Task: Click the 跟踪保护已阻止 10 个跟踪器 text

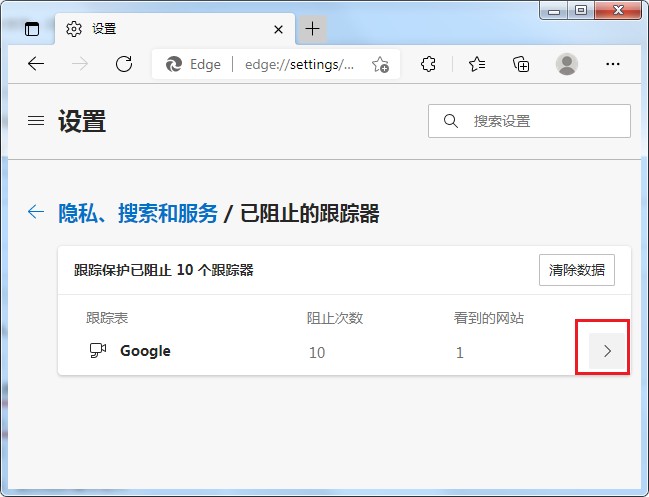Action: [163, 270]
